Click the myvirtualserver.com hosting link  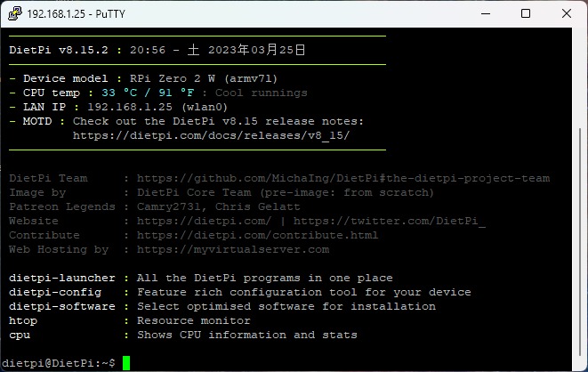pyautogui.click(x=233, y=249)
